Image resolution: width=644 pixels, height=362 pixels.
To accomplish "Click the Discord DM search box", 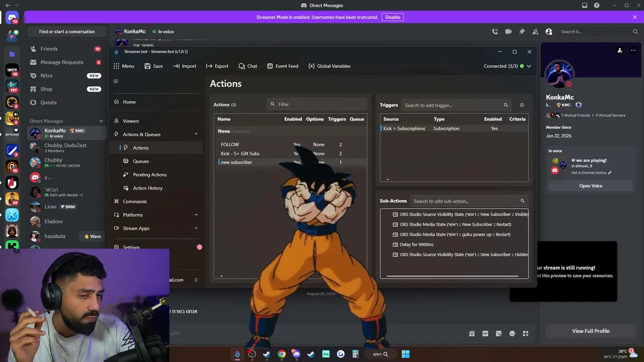I will click(598, 32).
